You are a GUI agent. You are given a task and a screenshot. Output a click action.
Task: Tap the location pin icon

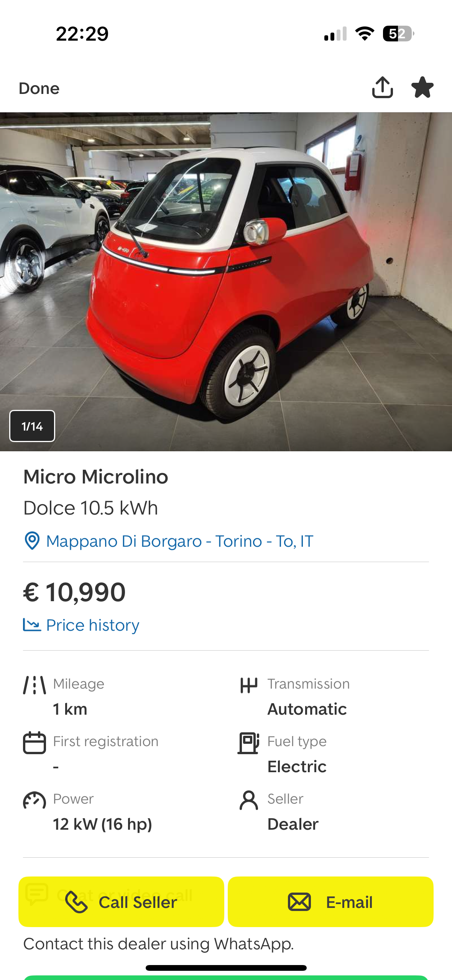pyautogui.click(x=32, y=541)
